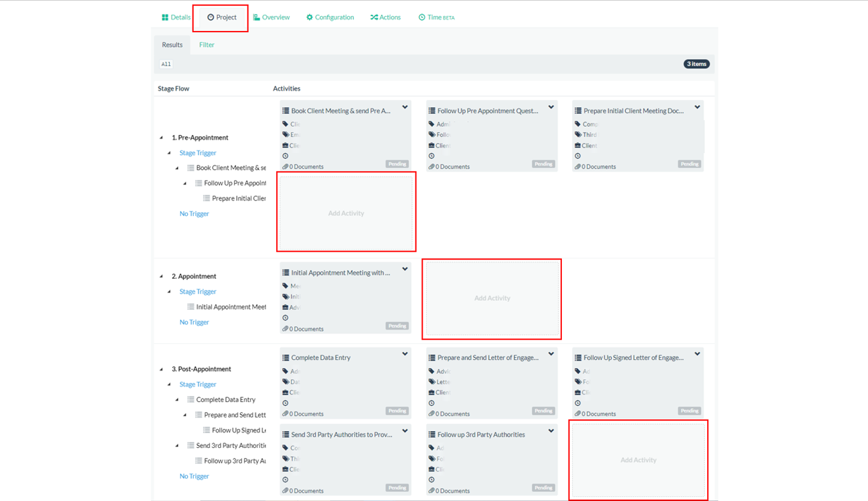Open the Filter tab
868x501 pixels.
coord(207,45)
